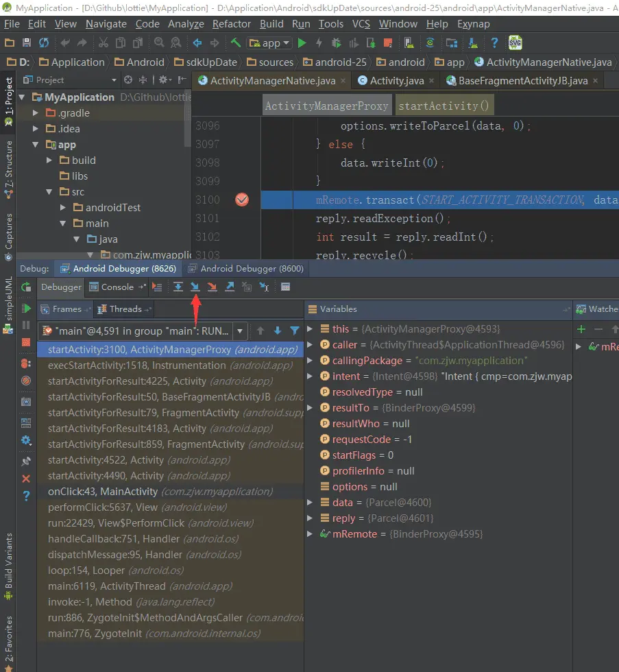Expand the intent variable node

(310, 376)
